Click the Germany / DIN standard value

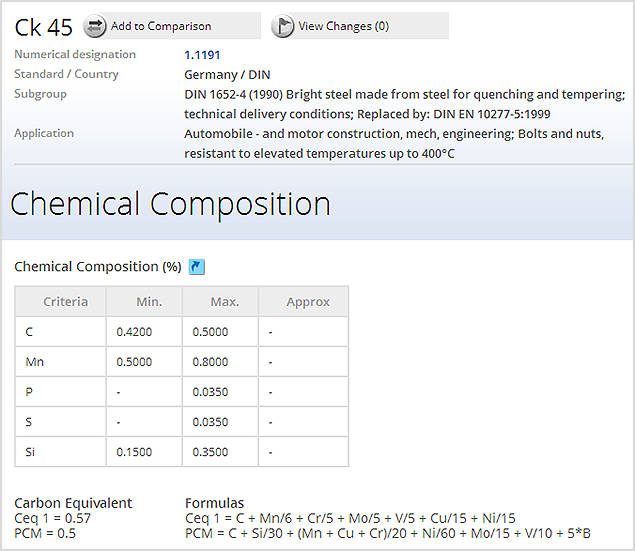(x=227, y=75)
